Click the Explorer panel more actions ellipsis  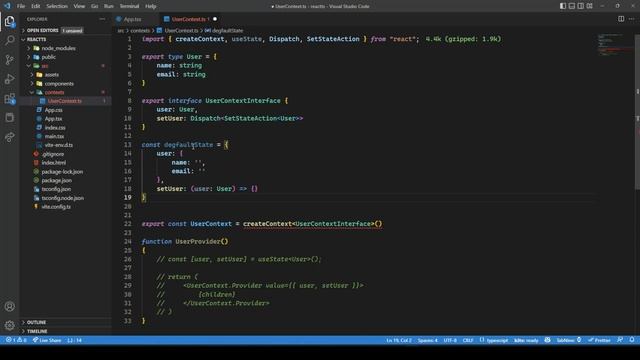[x=102, y=19]
